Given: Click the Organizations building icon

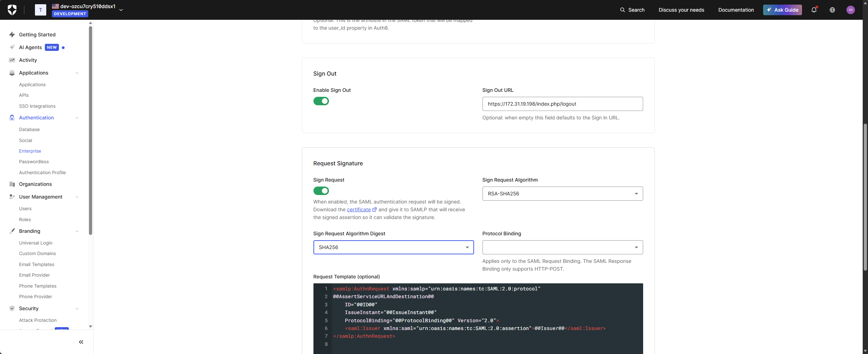Looking at the screenshot, I should click(x=12, y=184).
